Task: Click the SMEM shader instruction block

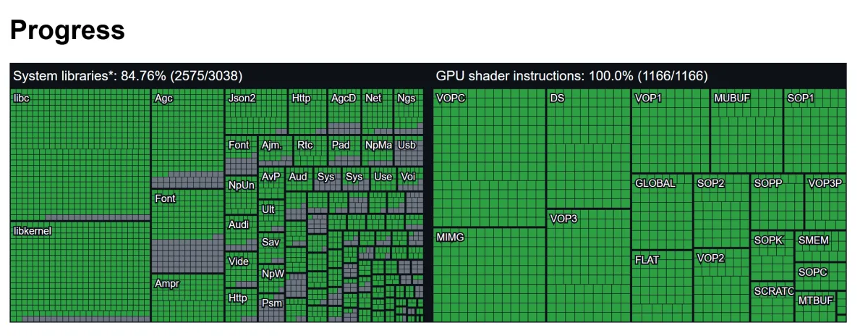Action: [820, 246]
